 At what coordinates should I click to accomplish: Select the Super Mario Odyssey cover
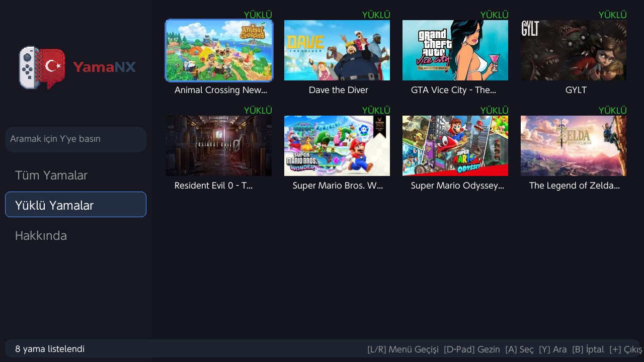click(x=455, y=146)
